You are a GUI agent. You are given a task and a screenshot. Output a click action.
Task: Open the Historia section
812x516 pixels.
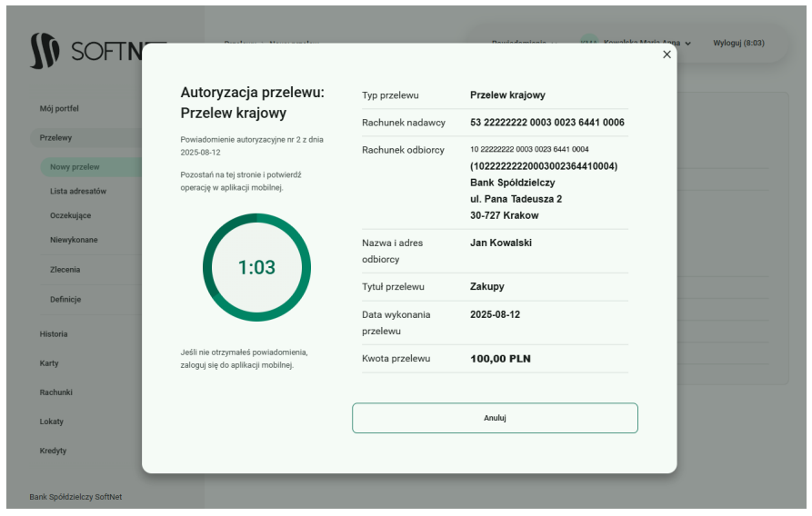click(x=54, y=334)
